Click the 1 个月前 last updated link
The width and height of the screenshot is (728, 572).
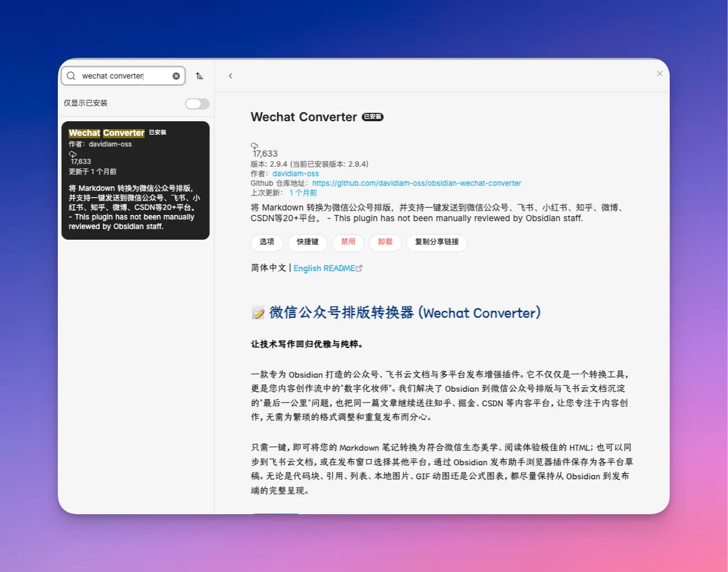(303, 193)
